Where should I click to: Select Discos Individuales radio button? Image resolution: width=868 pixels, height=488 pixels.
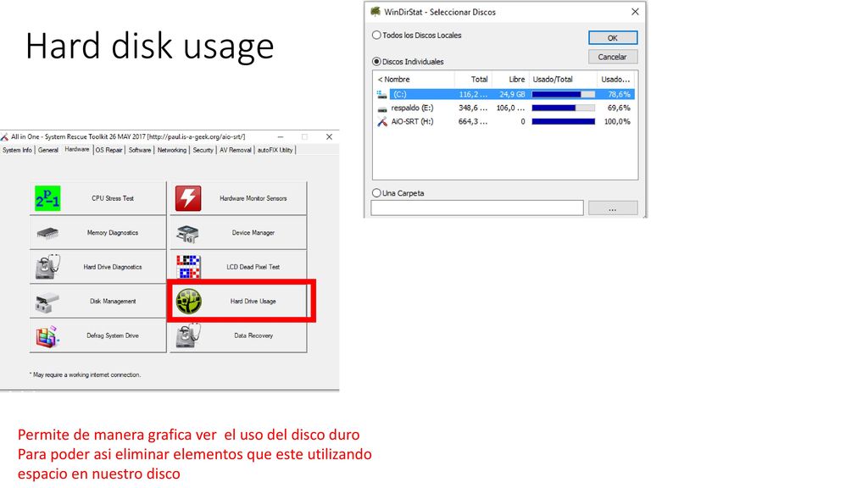(376, 61)
